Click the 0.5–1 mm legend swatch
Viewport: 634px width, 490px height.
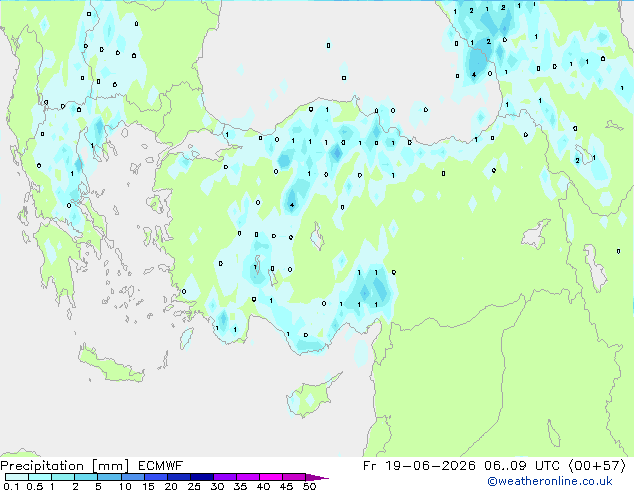point(40,477)
